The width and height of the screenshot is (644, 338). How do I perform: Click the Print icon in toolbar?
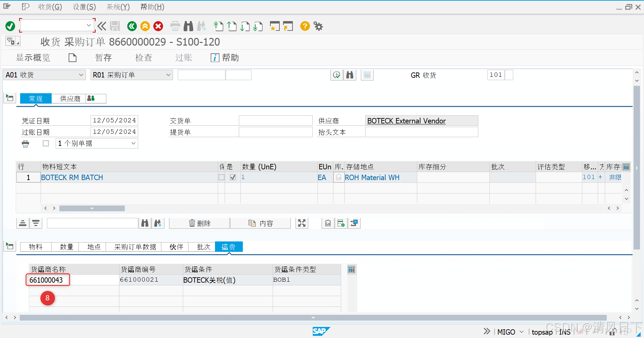(x=175, y=26)
